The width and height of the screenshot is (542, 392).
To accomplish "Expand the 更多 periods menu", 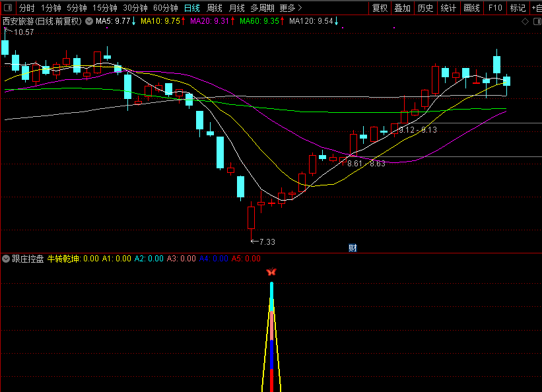I will click(x=290, y=8).
